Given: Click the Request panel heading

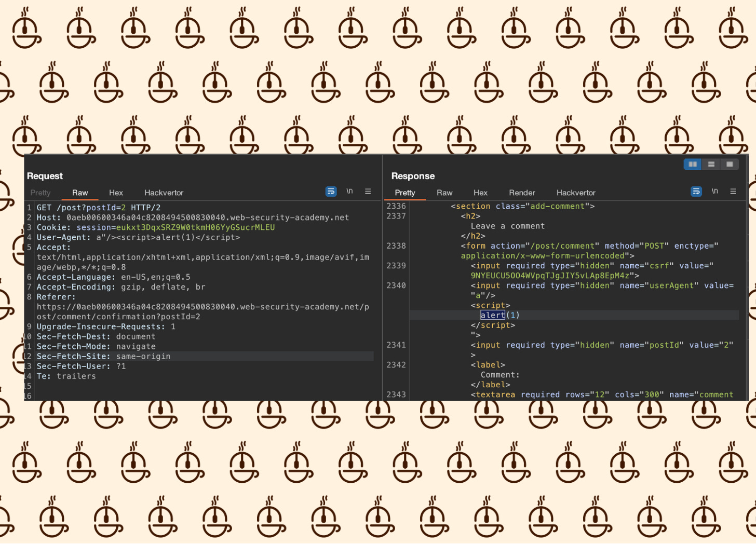Looking at the screenshot, I should tap(45, 176).
